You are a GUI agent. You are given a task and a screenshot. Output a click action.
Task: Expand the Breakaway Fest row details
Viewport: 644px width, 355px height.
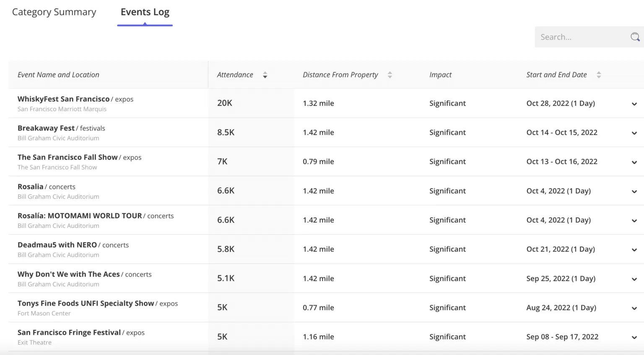(x=634, y=133)
